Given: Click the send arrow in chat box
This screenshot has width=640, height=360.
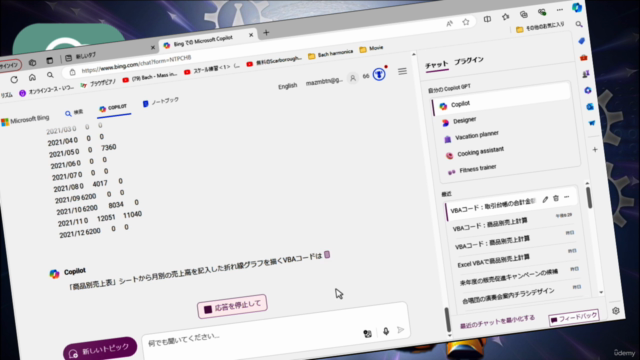Looking at the screenshot, I should (400, 329).
